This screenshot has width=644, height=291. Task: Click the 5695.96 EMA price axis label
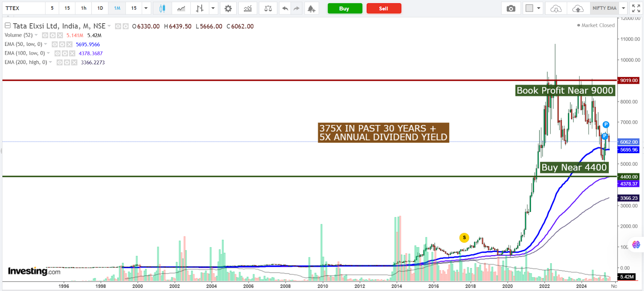click(x=629, y=150)
